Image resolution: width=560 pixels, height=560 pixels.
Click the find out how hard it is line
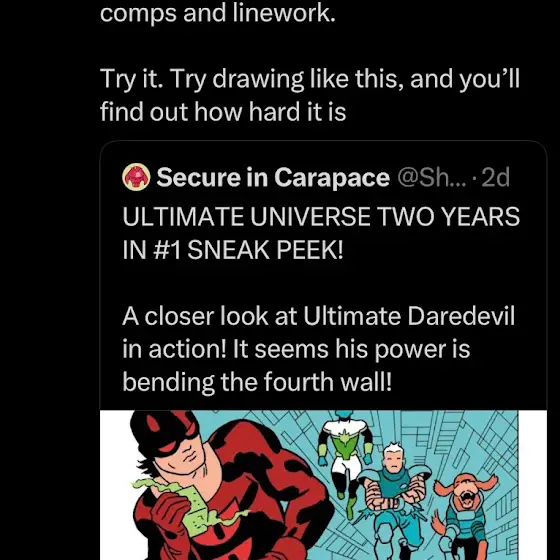[x=223, y=112]
